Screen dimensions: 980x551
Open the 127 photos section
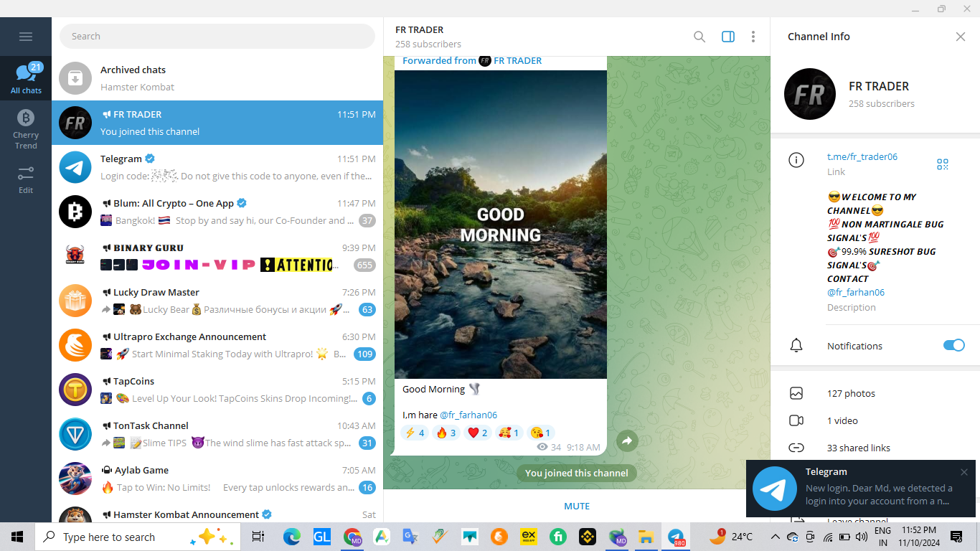pyautogui.click(x=875, y=393)
